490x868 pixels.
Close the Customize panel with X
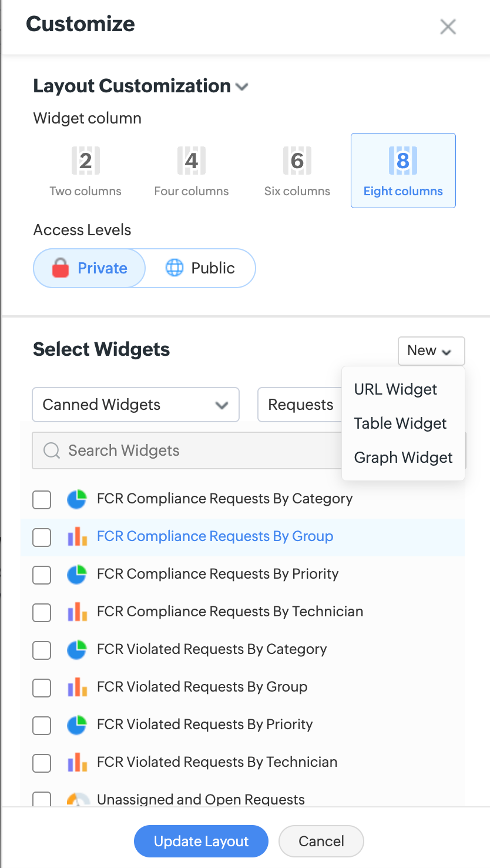click(448, 26)
